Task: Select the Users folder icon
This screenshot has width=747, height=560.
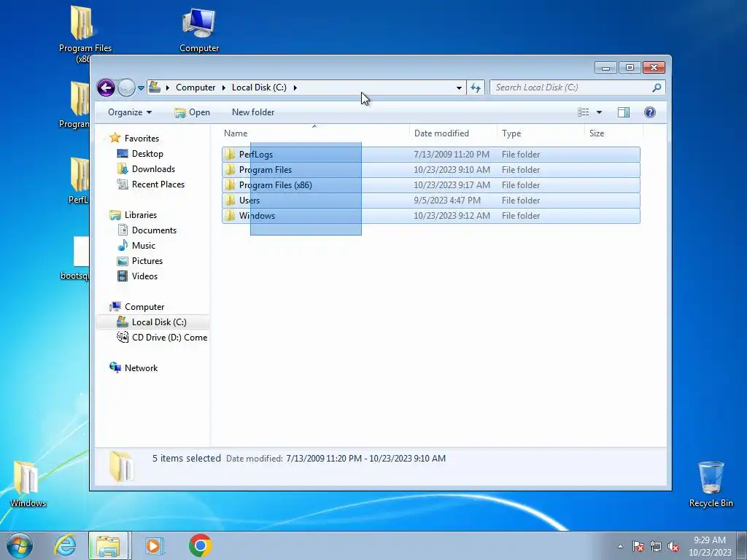Action: coord(230,200)
